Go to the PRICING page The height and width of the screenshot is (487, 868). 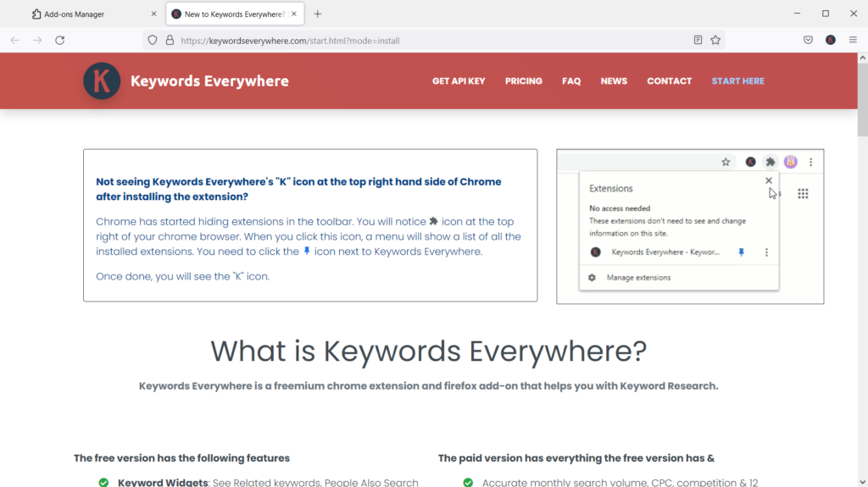pyautogui.click(x=523, y=80)
